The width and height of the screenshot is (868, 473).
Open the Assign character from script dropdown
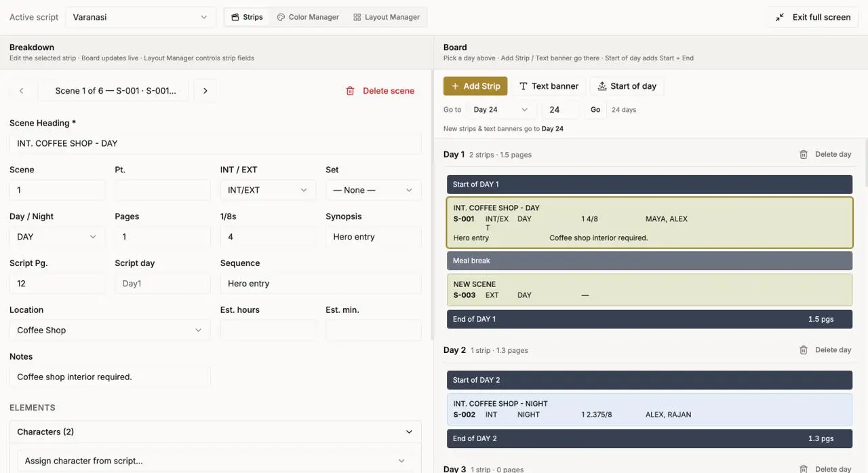(215, 461)
